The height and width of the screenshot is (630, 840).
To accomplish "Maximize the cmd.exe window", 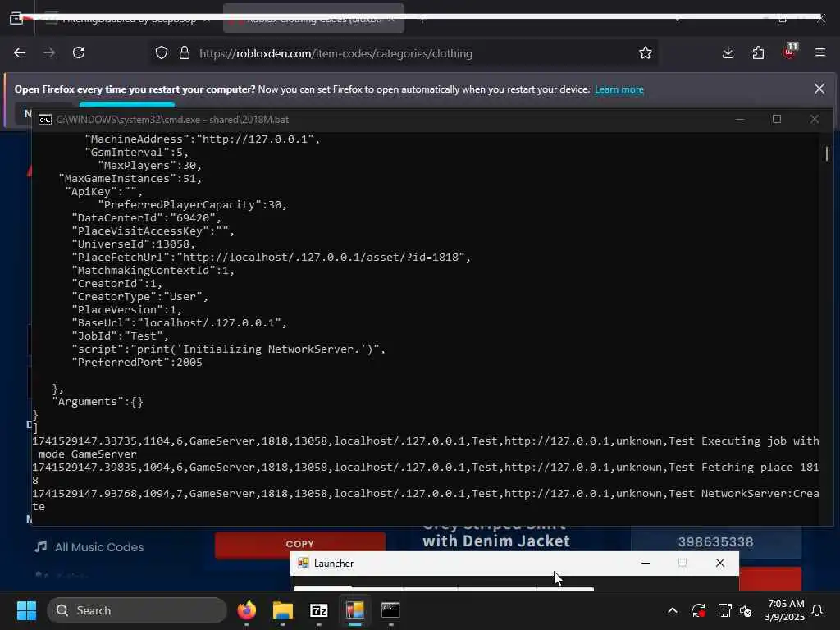I will coord(777,119).
